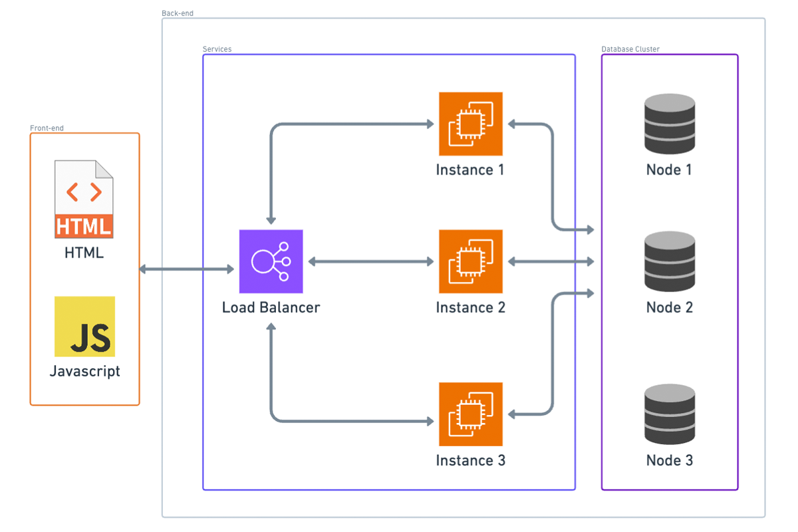Image resolution: width=798 pixels, height=532 pixels.
Task: Select the Node 1 database icon
Action: click(670, 124)
